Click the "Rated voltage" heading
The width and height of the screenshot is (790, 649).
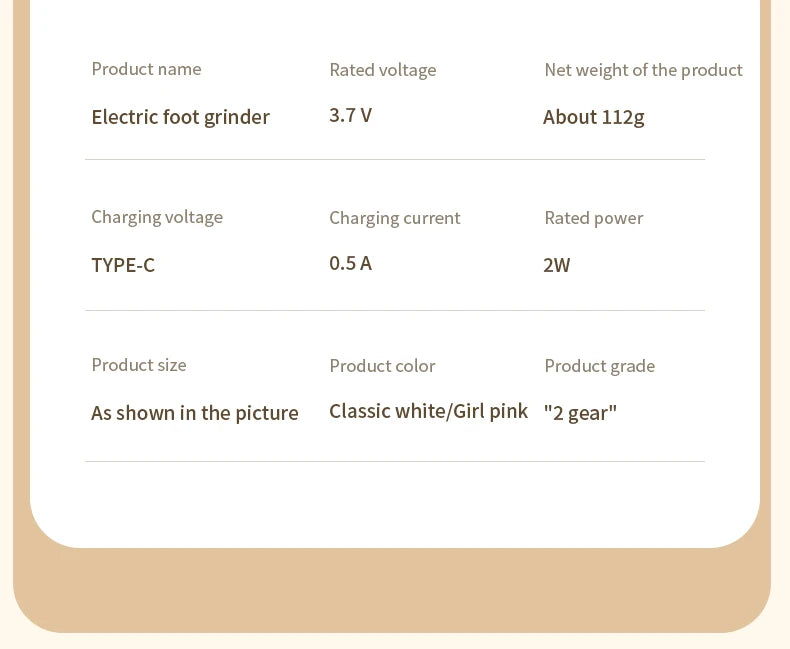[382, 70]
